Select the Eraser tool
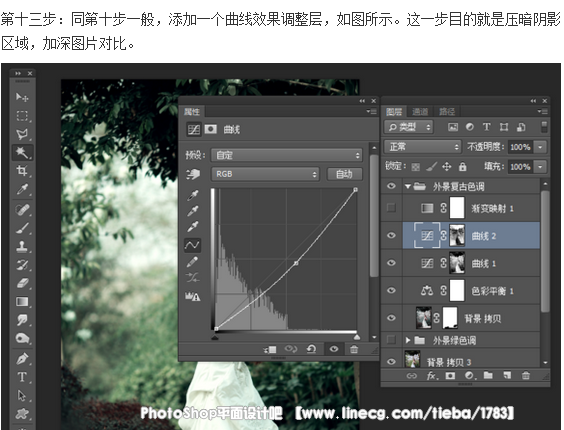The width and height of the screenshot is (564, 430). click(22, 283)
